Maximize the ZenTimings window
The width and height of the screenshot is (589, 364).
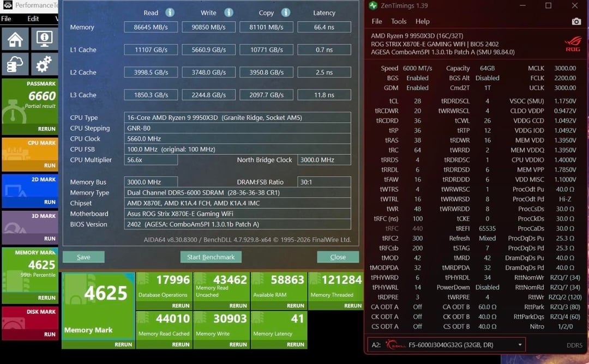point(549,5)
